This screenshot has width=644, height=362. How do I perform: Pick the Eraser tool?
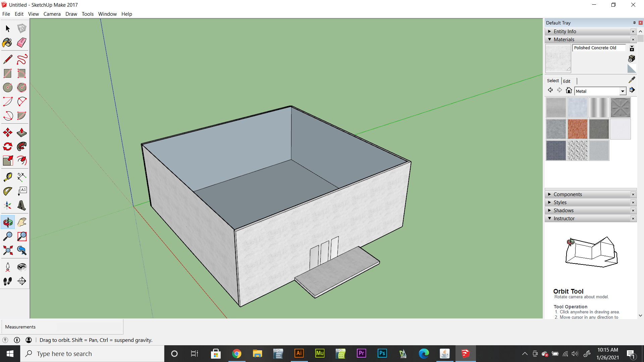(x=22, y=43)
